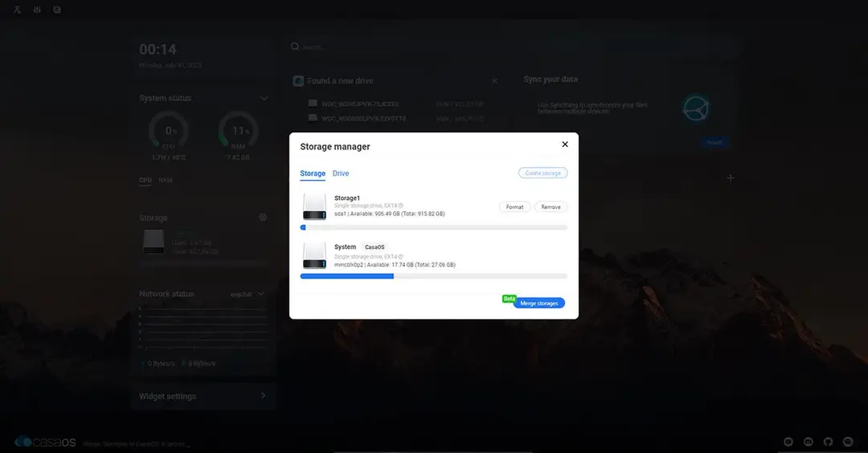Click the Storage manager dialog title
The width and height of the screenshot is (868, 453).
point(335,146)
